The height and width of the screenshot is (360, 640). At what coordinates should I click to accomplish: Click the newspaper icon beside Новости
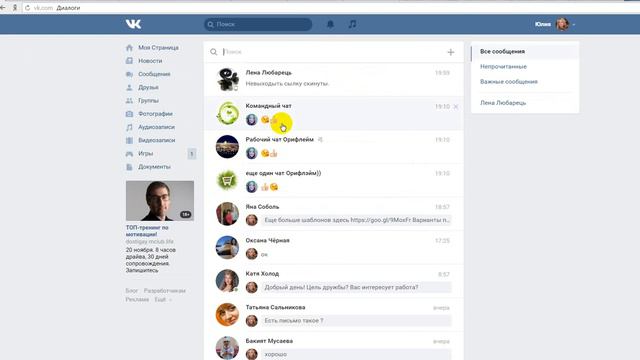coord(129,61)
